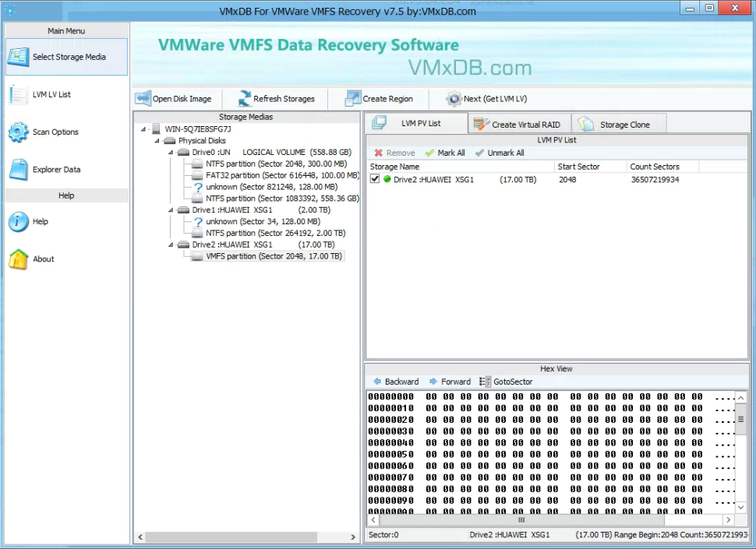Click the LVM PV List tab icon
Image resolution: width=756 pixels, height=549 pixels.
coord(379,123)
